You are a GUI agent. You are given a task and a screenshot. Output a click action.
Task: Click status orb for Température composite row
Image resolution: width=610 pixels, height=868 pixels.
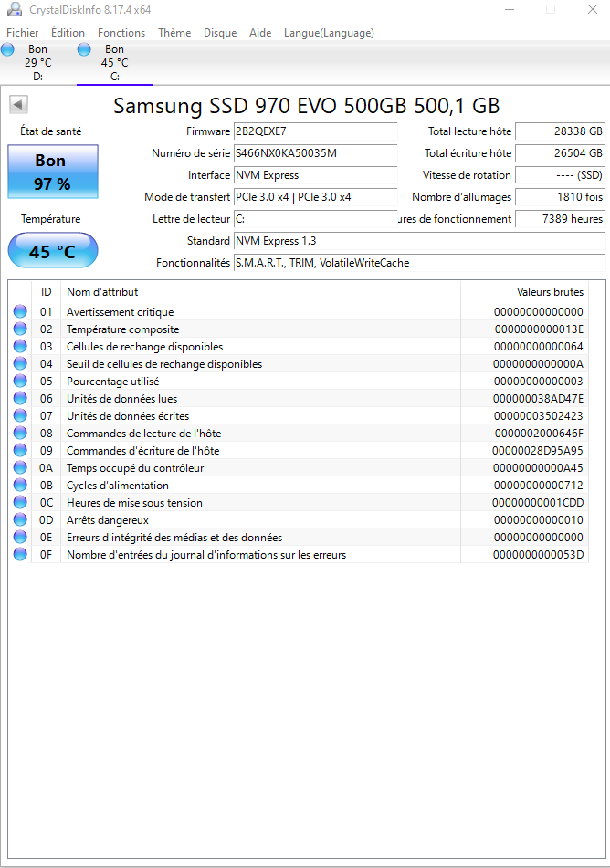pyautogui.click(x=20, y=329)
